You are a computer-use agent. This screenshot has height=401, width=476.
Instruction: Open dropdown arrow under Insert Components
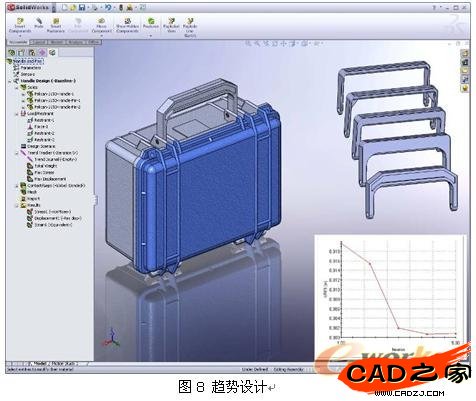click(x=20, y=36)
